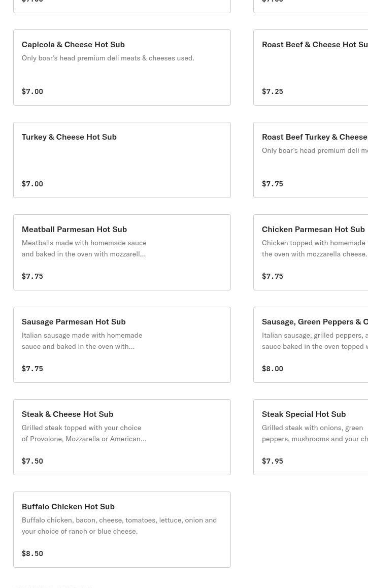This screenshot has height=588, width=368.
Task: Click the $7.95 Steak Special price
Action: [273, 461]
